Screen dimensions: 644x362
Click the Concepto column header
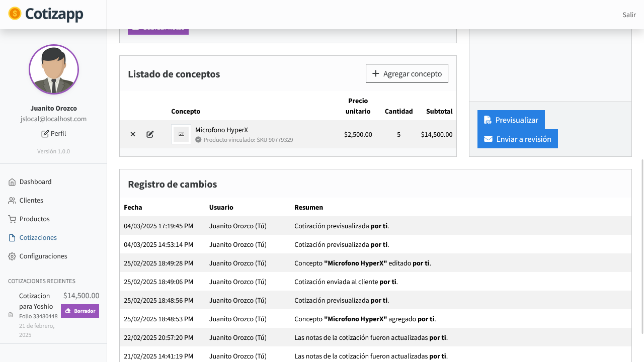[186, 112]
